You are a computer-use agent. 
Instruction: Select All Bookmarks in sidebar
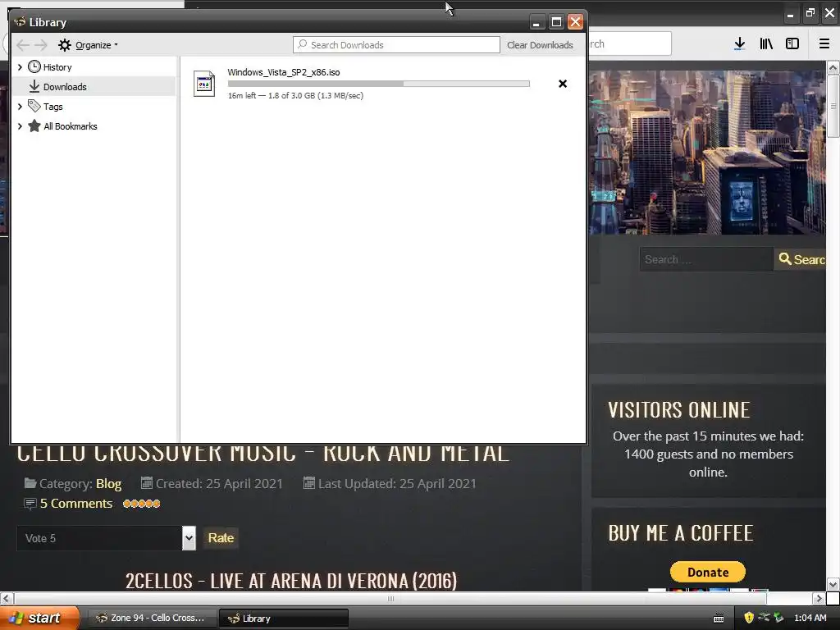click(x=71, y=126)
